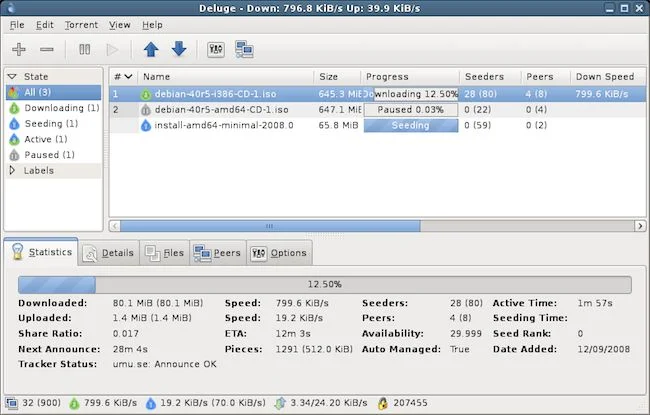Collapse the State section triangle
The width and height of the screenshot is (650, 415).
(12, 76)
